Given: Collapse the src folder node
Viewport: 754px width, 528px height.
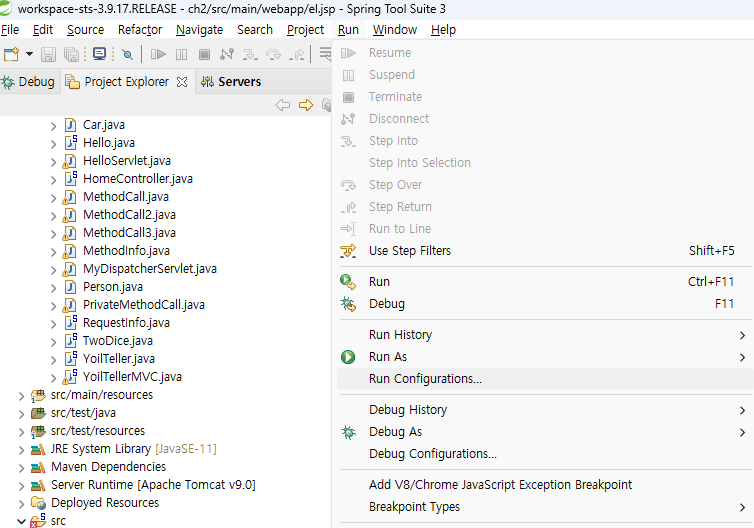Looking at the screenshot, I should (21, 521).
